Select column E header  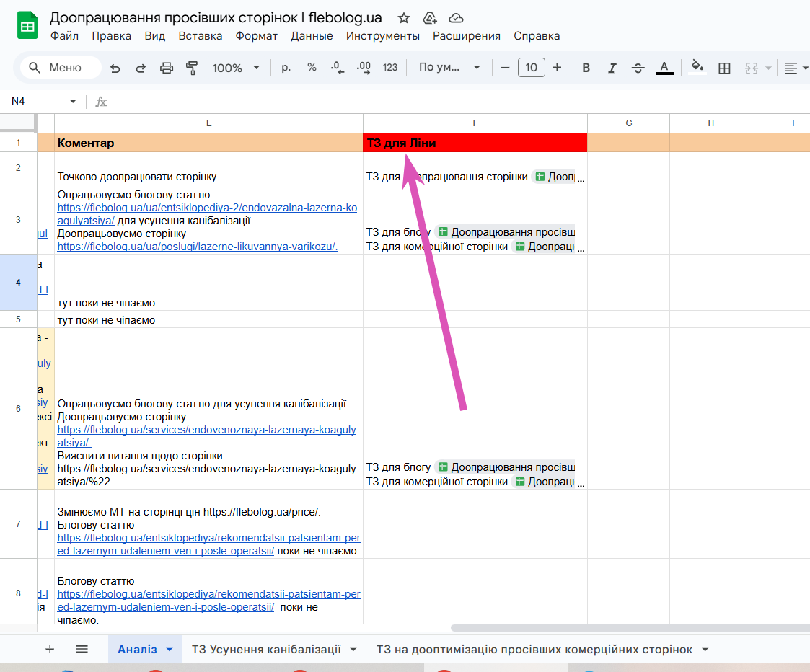click(x=208, y=123)
